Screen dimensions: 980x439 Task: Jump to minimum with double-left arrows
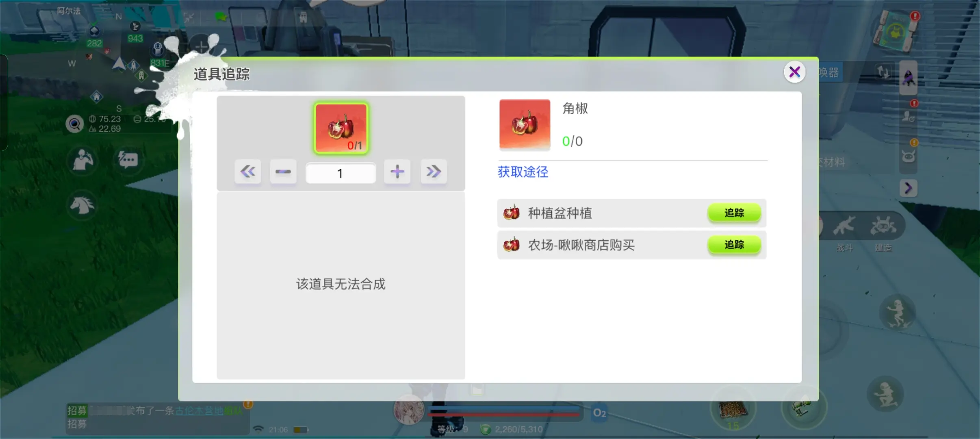[x=247, y=172]
